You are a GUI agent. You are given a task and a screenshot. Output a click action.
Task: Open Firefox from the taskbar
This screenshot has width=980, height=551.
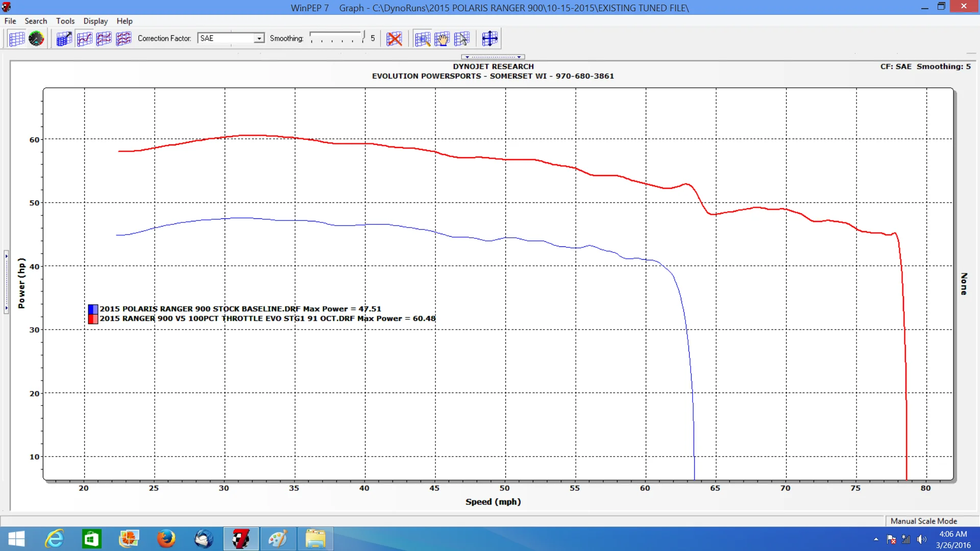click(x=166, y=539)
